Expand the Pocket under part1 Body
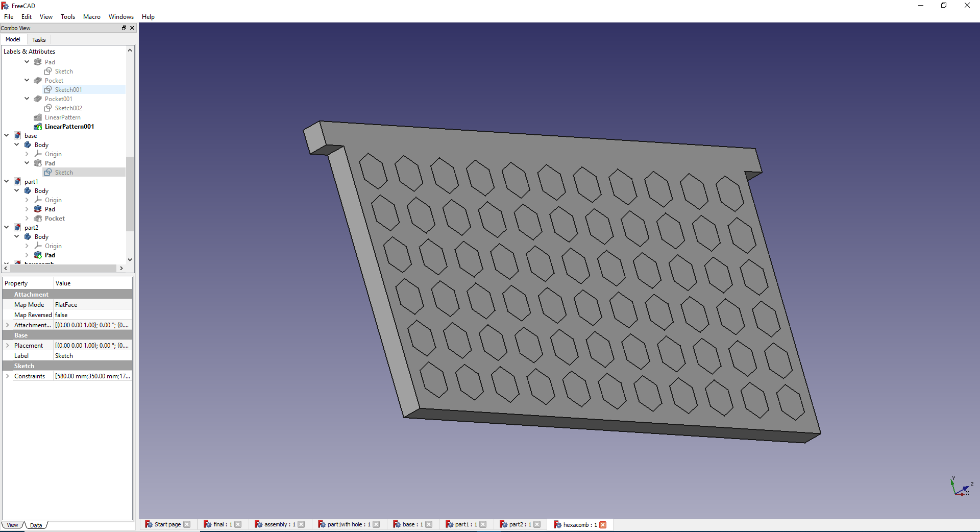Screen dimensions: 980x532 point(27,218)
